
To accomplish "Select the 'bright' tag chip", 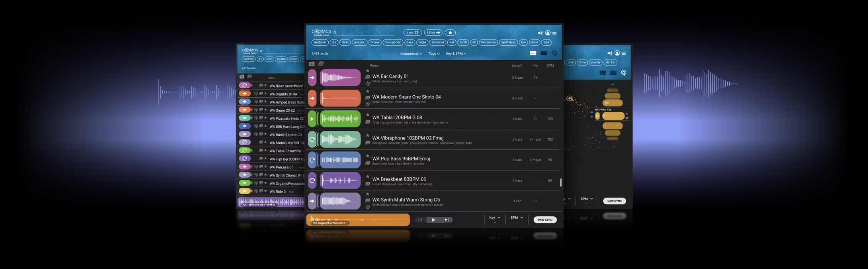I will [422, 42].
